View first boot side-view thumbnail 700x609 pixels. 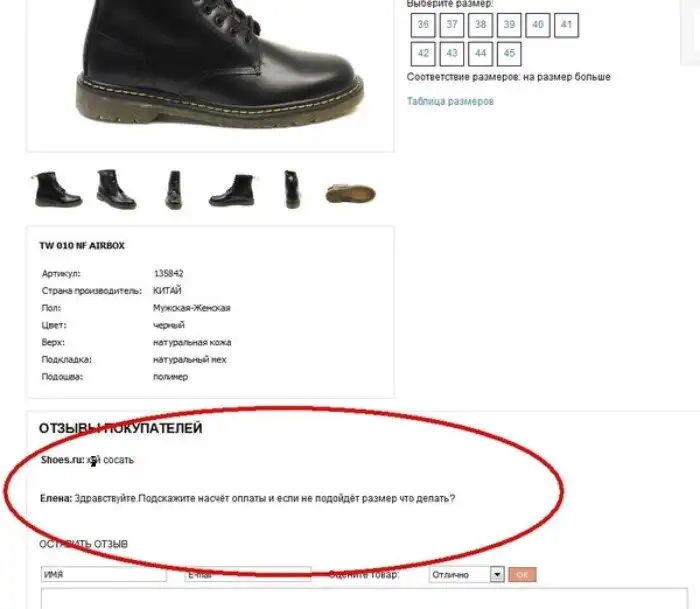[58, 189]
